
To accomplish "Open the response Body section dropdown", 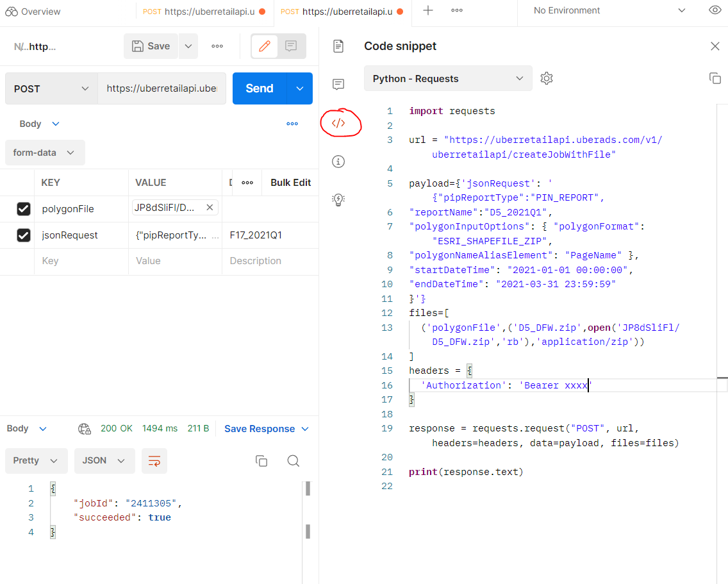I will pyautogui.click(x=27, y=429).
